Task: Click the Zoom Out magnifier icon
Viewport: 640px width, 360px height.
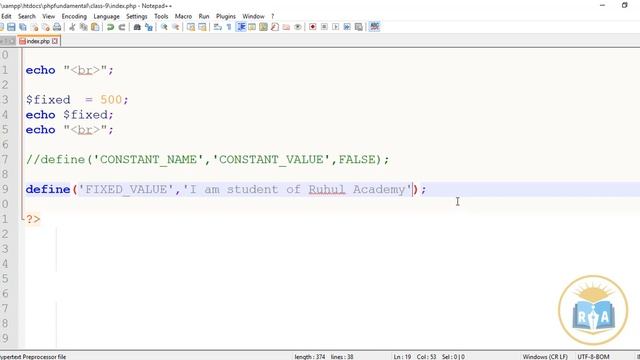Action: [x=176, y=27]
